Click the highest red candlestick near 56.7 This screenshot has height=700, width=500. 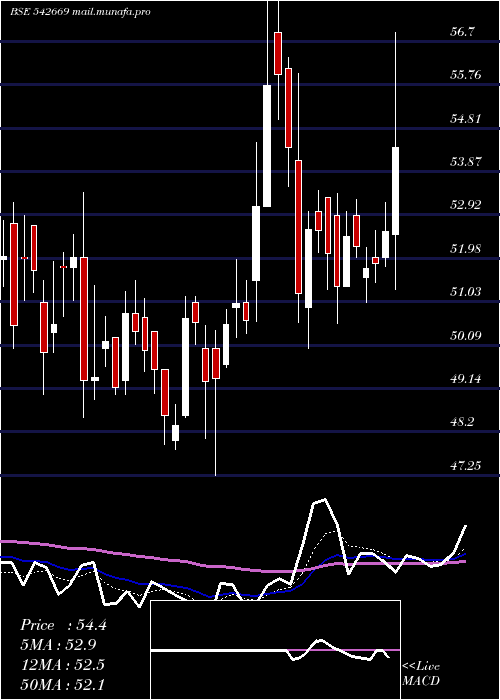278,53
